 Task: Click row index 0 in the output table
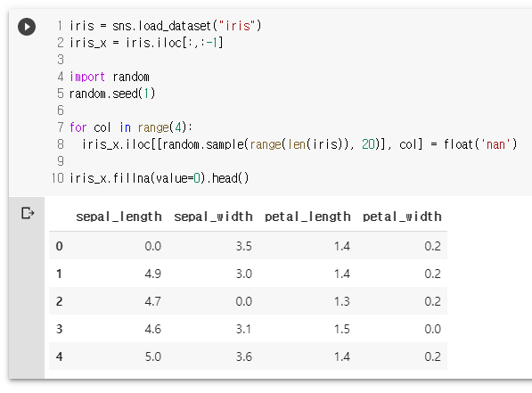tap(60, 246)
